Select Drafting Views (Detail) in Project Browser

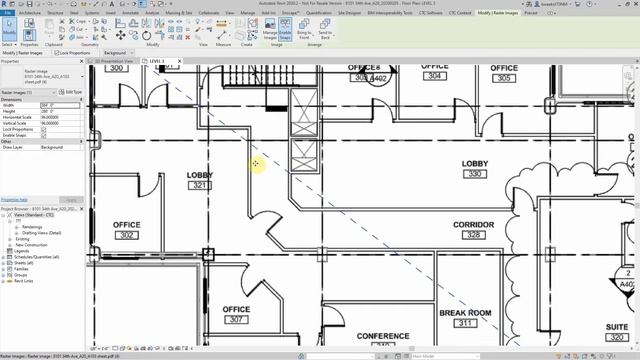[41, 233]
